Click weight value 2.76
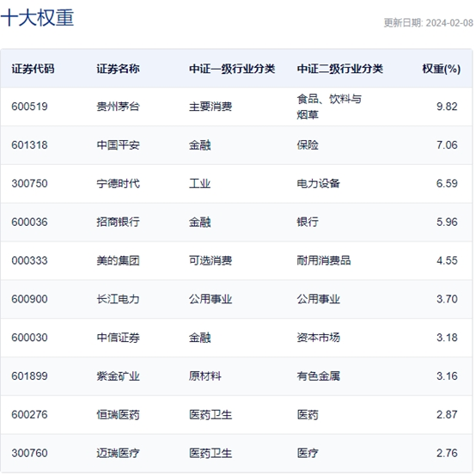 [x=447, y=454]
